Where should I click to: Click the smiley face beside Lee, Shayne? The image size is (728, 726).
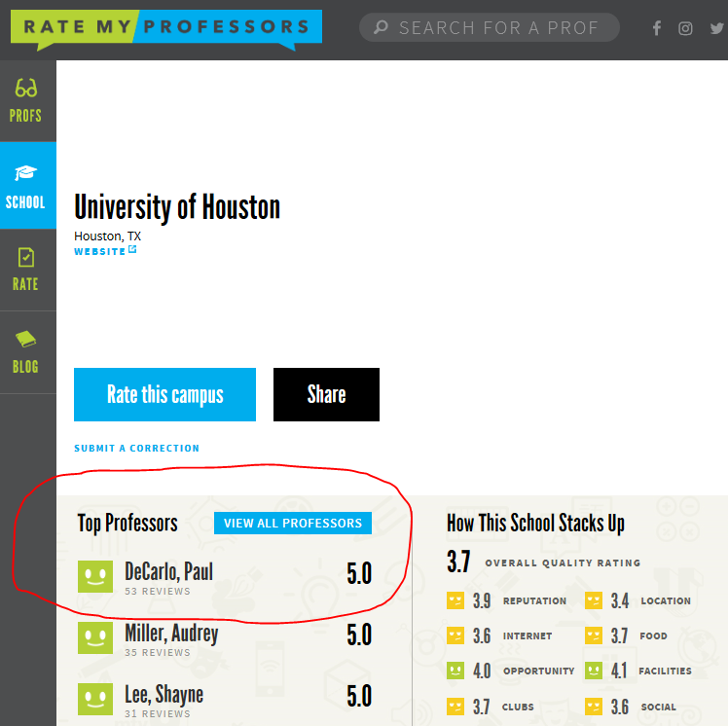coord(95,699)
